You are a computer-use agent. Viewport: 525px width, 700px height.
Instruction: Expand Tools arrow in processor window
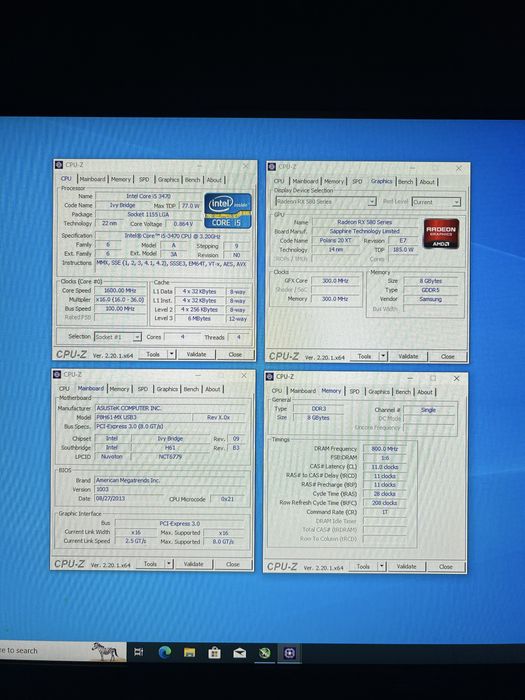click(171, 354)
